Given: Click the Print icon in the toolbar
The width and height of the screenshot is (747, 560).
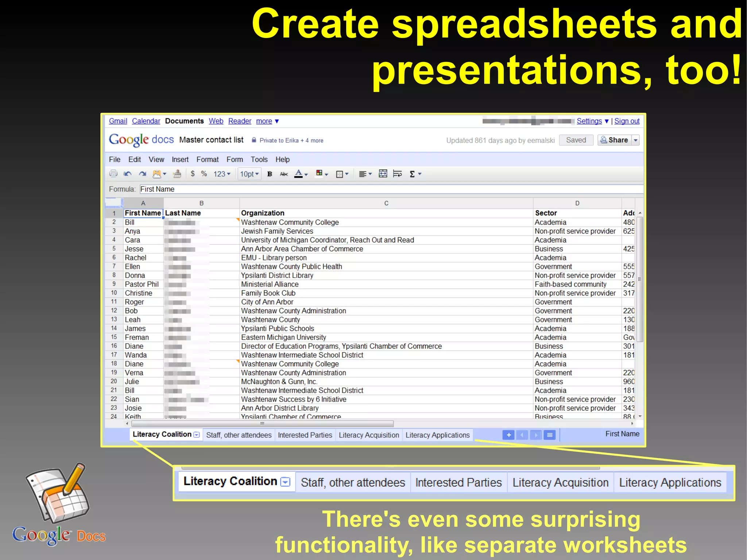Looking at the screenshot, I should tap(113, 174).
